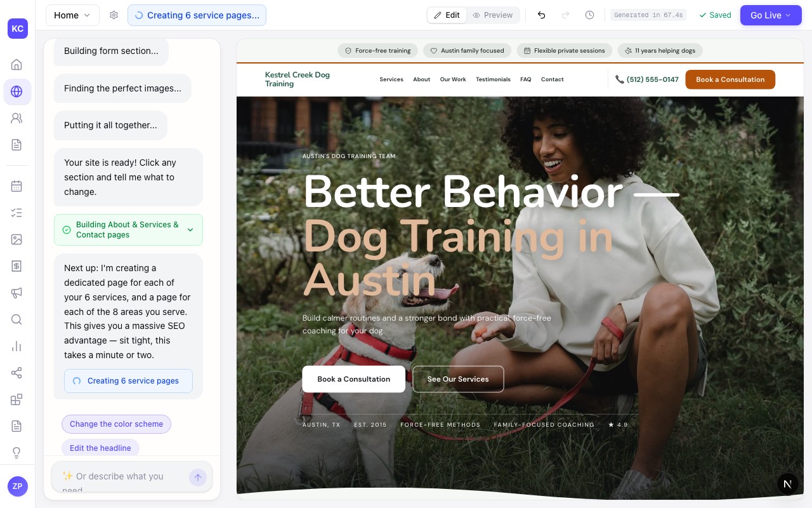Click the Kestrel Creek Dog Training logo
Screen dimensions: 812x508
(298, 79)
